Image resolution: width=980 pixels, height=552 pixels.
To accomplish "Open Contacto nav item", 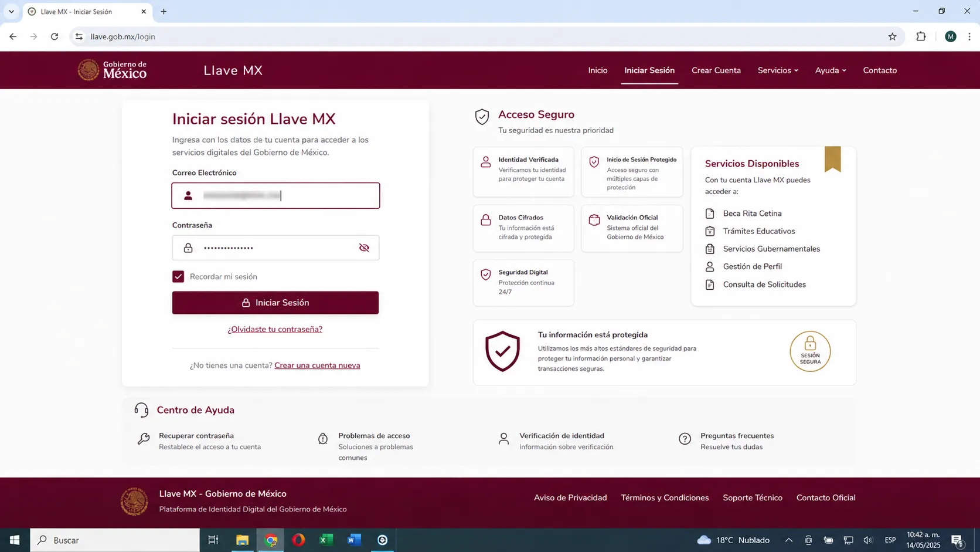I will pos(880,70).
